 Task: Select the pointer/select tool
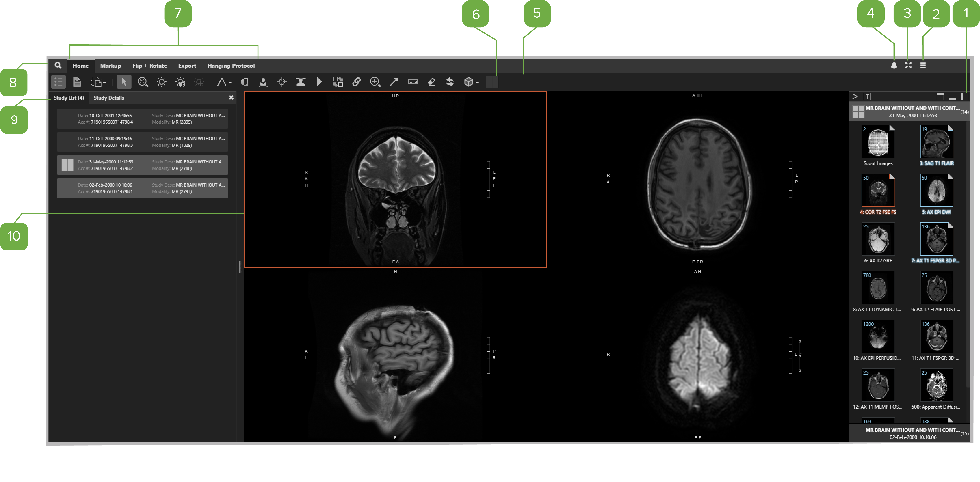pos(124,82)
